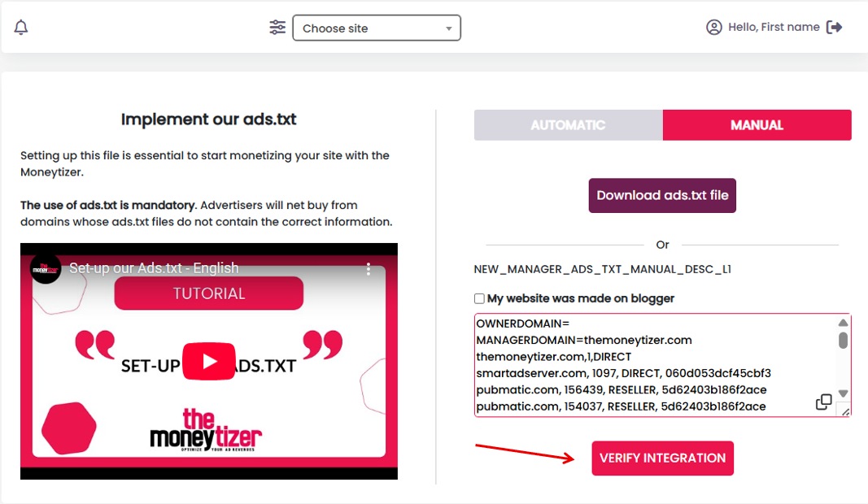Check My website was made on blogger
Viewport: 868px width, 504px height.
[x=479, y=299]
